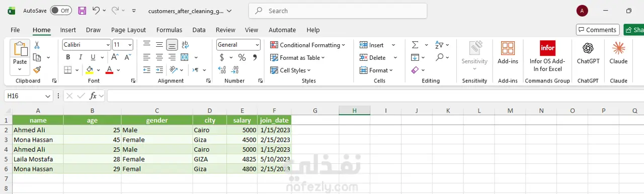Apply Percent Style format
The image size is (644, 194).
pyautogui.click(x=242, y=57)
